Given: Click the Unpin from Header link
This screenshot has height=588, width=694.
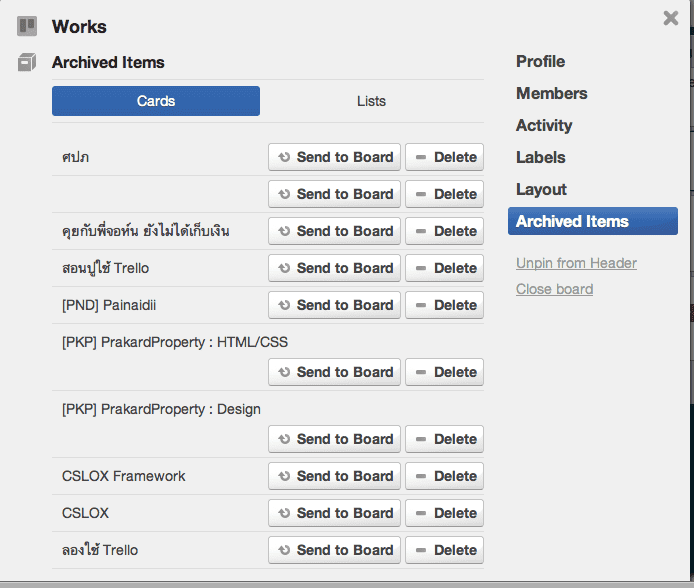Looking at the screenshot, I should [576, 263].
